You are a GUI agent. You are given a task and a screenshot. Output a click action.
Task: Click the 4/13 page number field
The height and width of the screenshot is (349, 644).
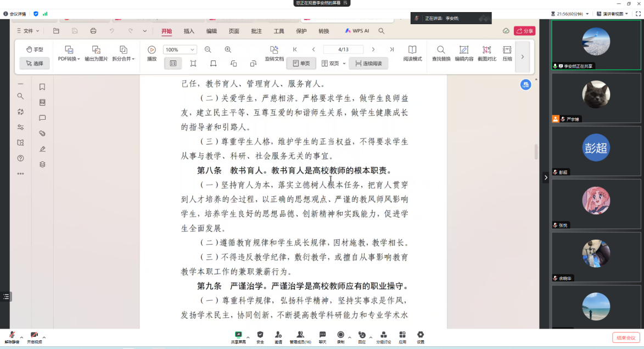(344, 49)
